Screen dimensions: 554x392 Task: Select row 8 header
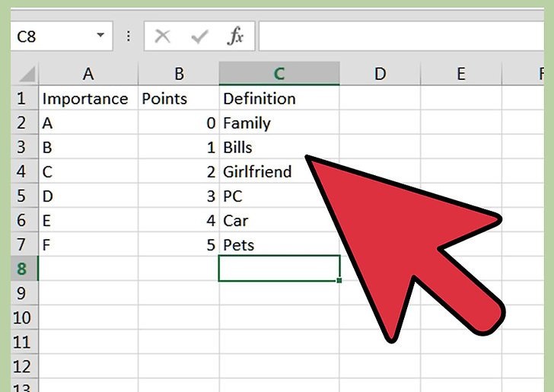click(21, 269)
